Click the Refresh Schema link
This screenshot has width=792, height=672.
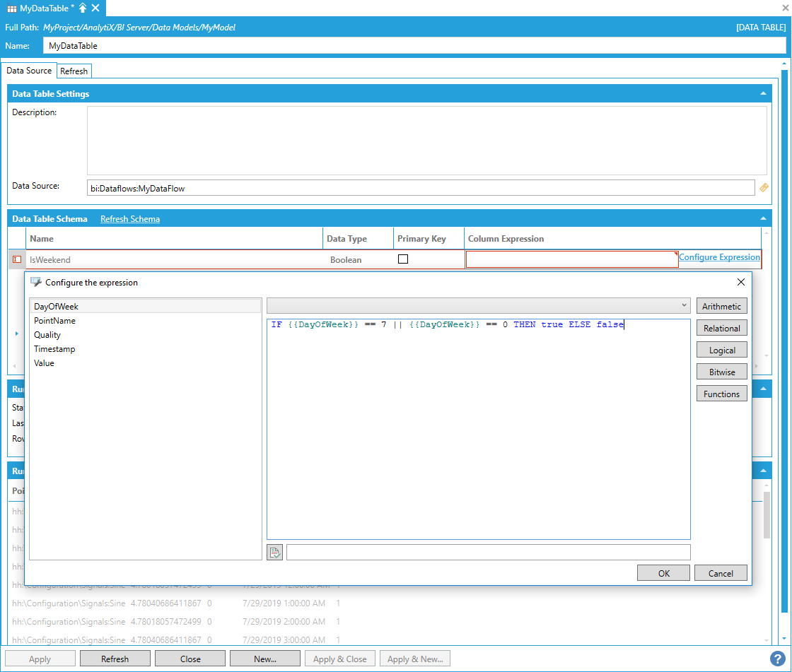click(x=130, y=219)
